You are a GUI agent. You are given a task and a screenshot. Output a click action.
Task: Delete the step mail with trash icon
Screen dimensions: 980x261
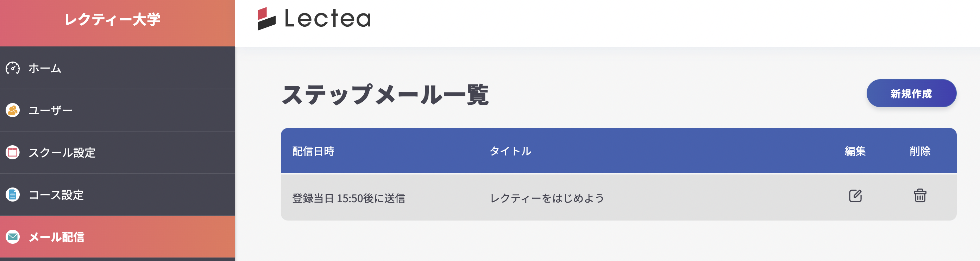(x=919, y=196)
